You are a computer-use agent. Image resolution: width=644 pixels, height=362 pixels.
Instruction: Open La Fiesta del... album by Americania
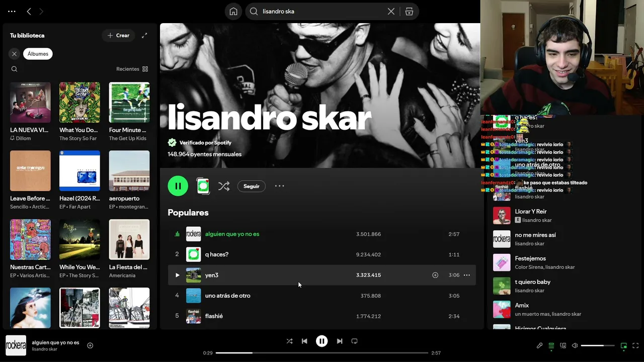129,249
